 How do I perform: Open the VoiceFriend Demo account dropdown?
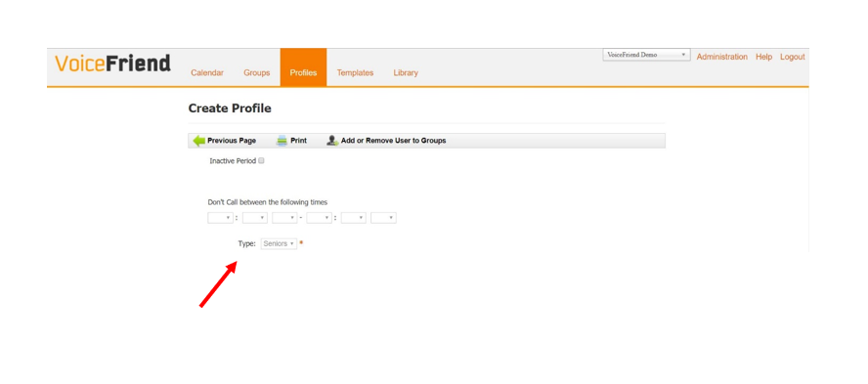tap(646, 56)
